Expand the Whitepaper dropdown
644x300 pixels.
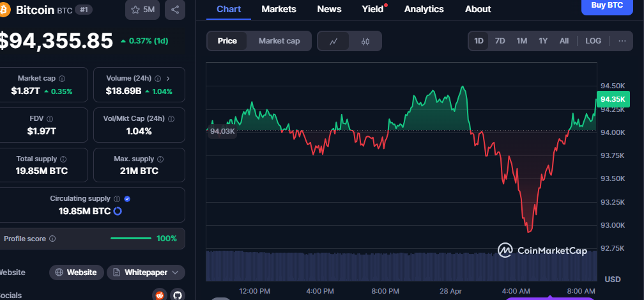point(146,272)
